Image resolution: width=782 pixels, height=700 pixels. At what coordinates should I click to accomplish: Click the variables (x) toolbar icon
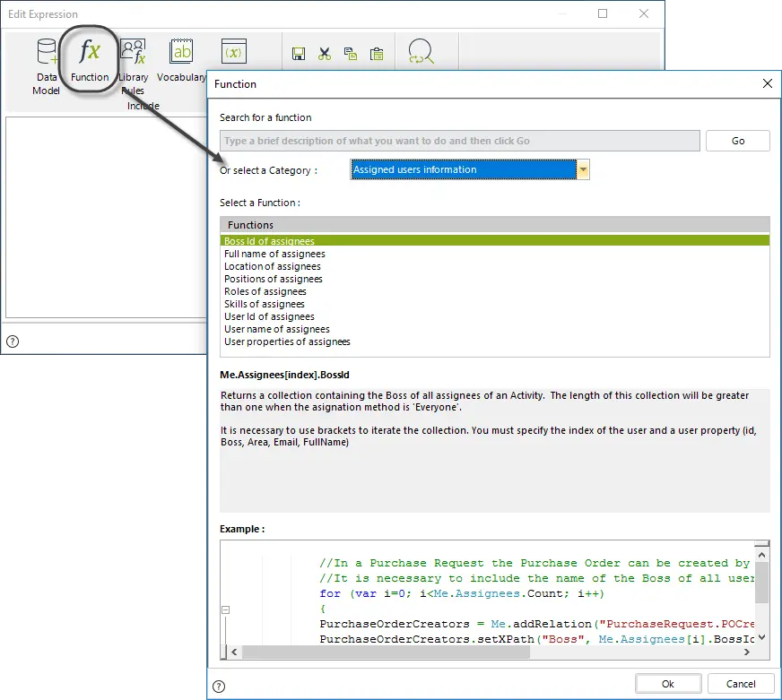(233, 51)
